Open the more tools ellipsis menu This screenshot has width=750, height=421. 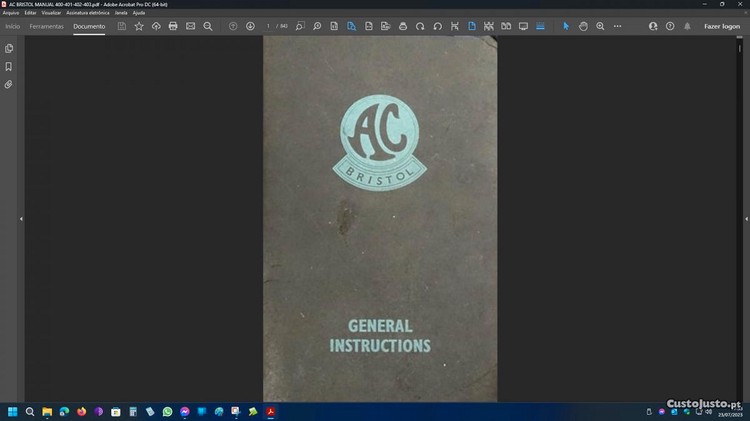[618, 26]
